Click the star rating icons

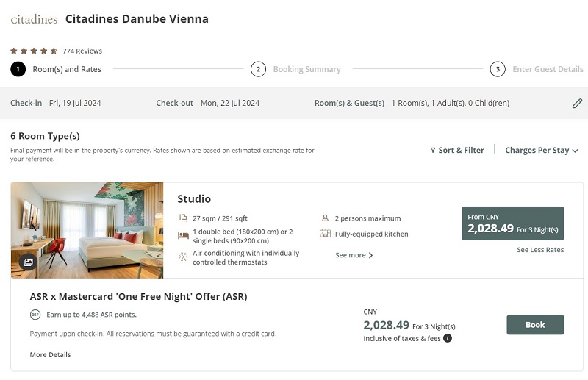(34, 51)
